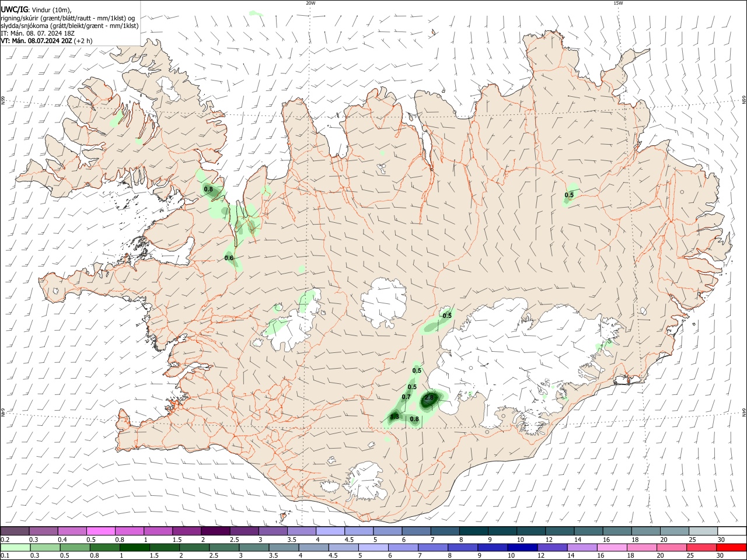Click the '0.5' value in northeast Iceland
The image size is (747, 560).
569,195
